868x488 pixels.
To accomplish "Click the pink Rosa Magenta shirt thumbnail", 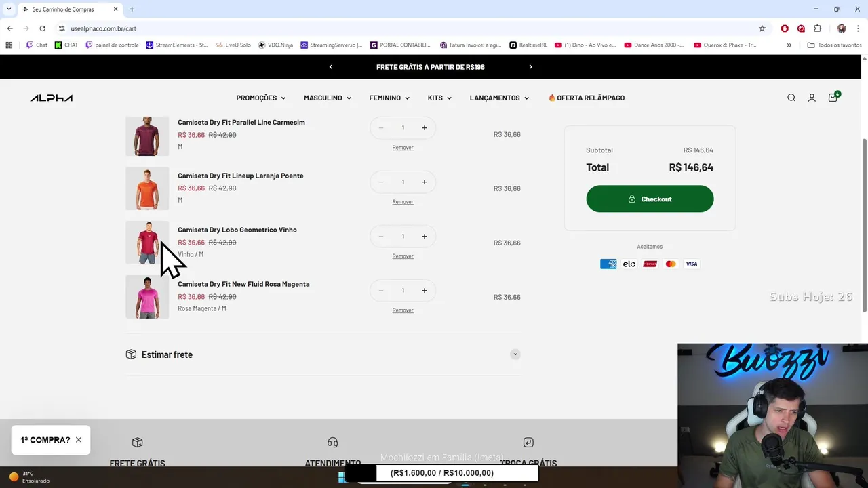I will 147,297.
